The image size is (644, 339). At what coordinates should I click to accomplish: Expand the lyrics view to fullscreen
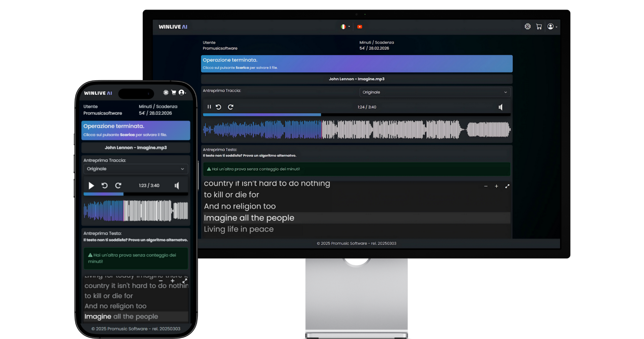pos(507,186)
